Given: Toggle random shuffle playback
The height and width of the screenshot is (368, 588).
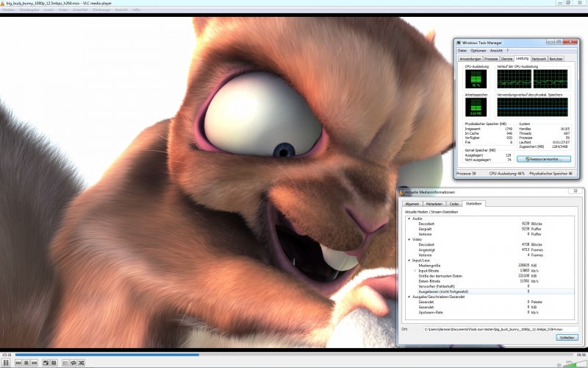Looking at the screenshot, I should tap(82, 363).
